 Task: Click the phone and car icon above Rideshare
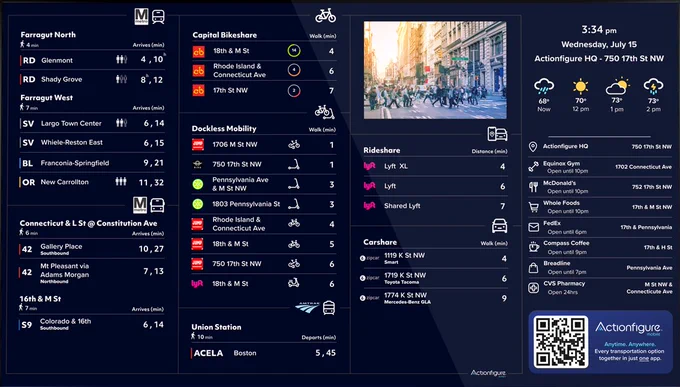click(497, 134)
